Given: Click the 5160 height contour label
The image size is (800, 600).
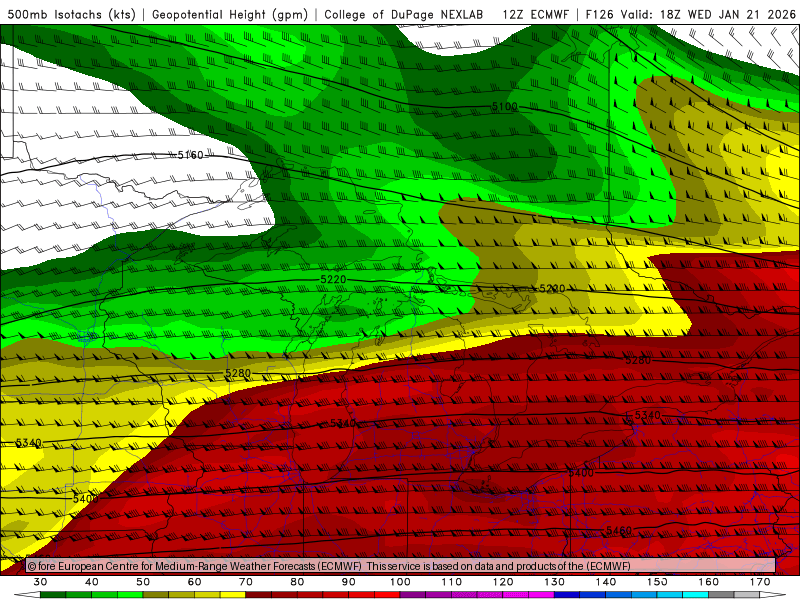Looking at the screenshot, I should pos(190,155).
